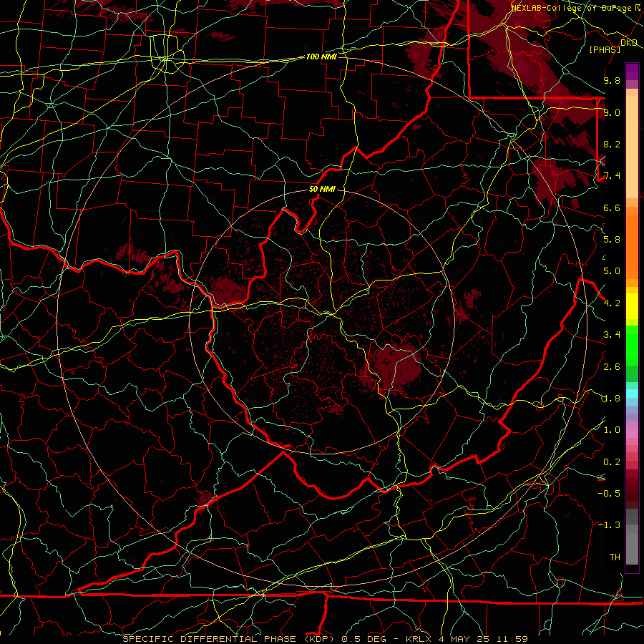Click the TH threshold legend label
Screen dimensions: 644x644
pyautogui.click(x=615, y=557)
